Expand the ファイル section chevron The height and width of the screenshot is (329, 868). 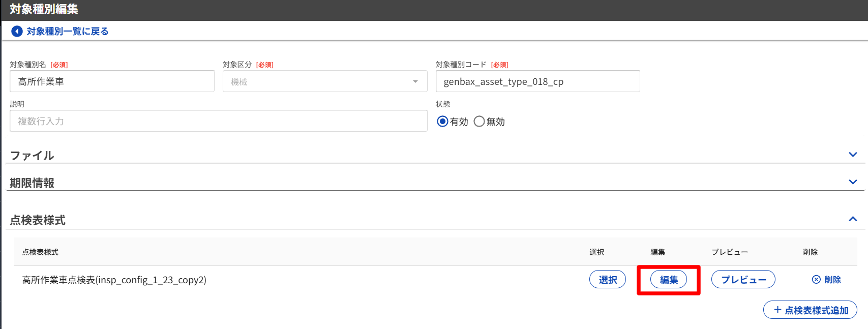(853, 155)
